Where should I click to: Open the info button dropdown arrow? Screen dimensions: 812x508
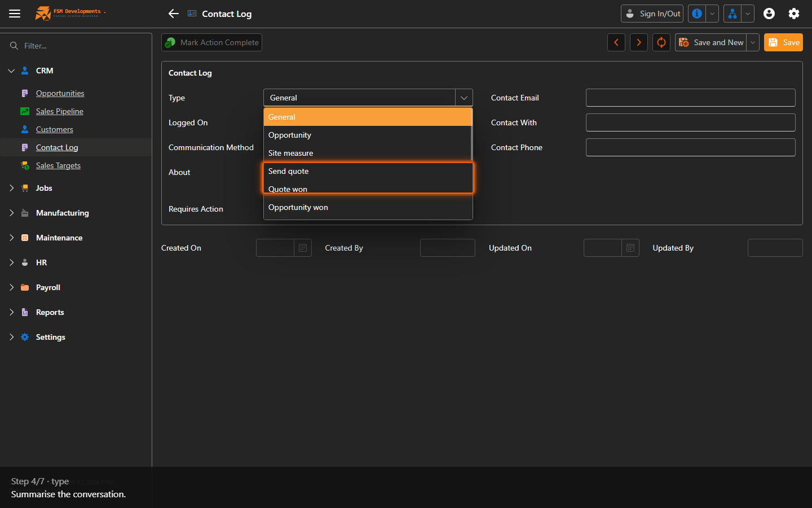[712, 14]
